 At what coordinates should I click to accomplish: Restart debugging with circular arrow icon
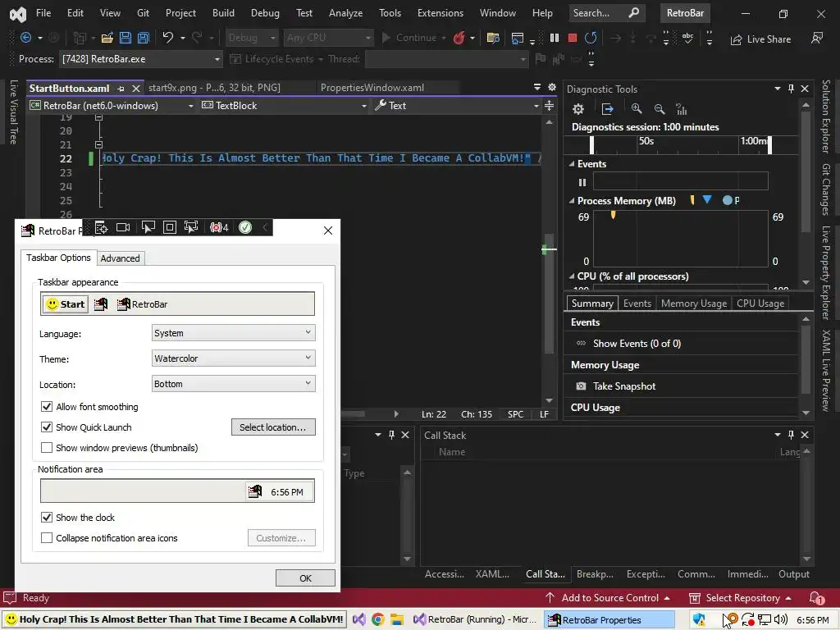[x=591, y=38]
